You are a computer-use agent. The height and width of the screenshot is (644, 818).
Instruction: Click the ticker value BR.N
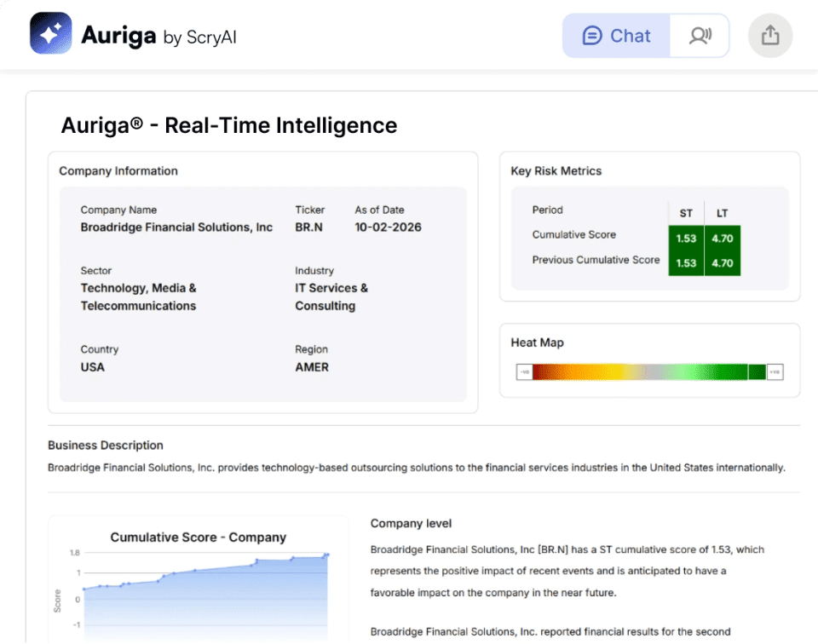coord(308,227)
